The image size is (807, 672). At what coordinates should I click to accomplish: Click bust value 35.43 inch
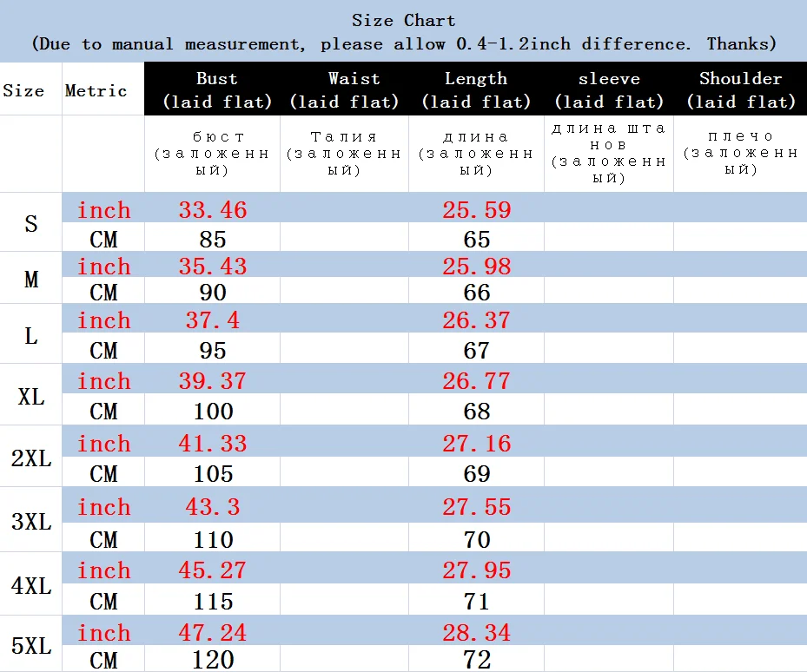coord(213,266)
